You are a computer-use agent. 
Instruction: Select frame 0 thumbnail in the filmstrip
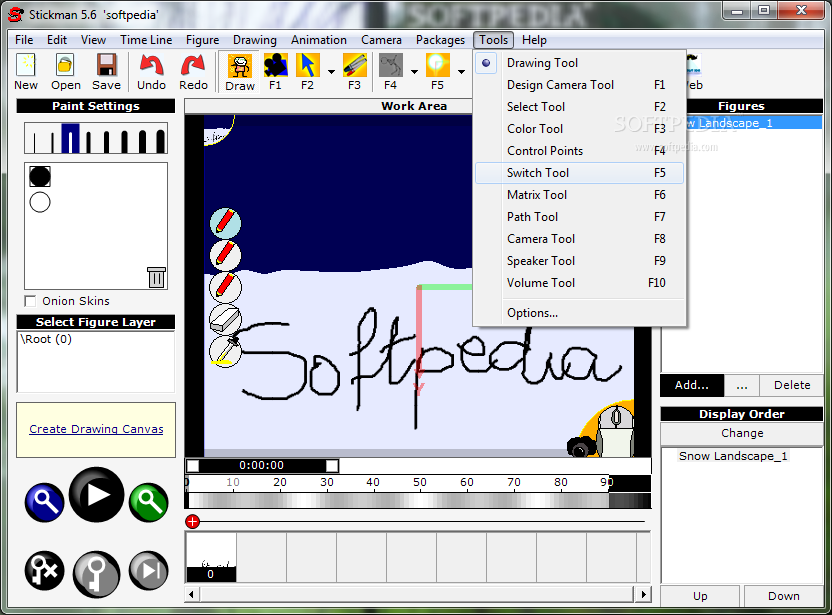tap(211, 558)
